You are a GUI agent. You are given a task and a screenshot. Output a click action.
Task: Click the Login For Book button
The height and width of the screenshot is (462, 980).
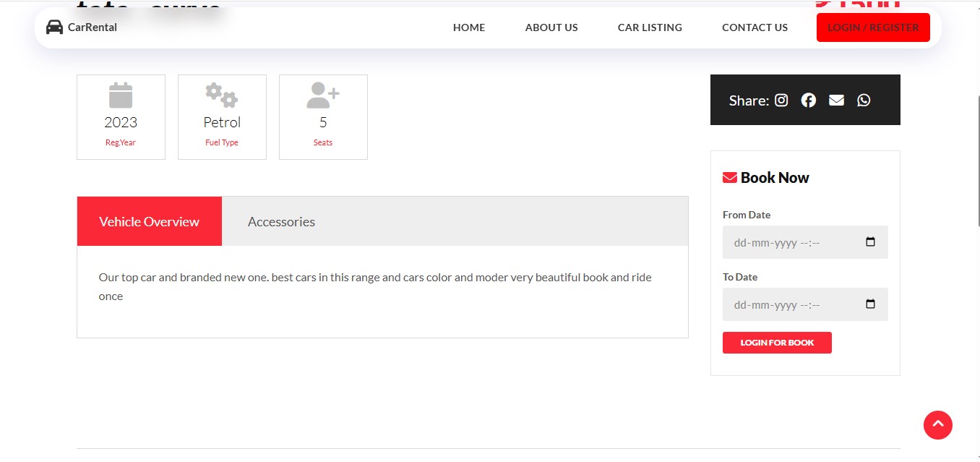click(777, 343)
